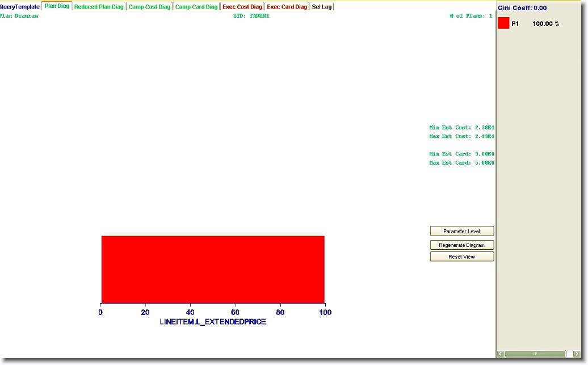Select the P1 plan label in the legend
The image size is (588, 365).
[x=515, y=24]
